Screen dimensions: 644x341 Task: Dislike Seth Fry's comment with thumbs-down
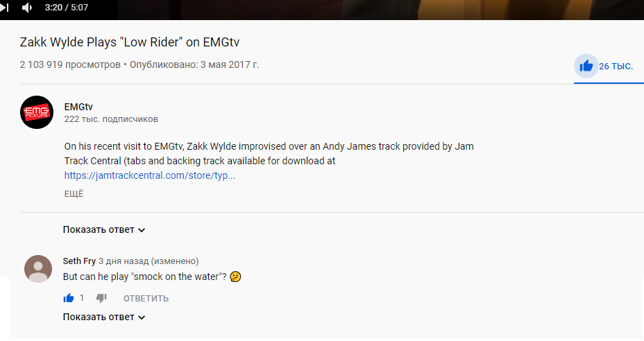pyautogui.click(x=101, y=298)
